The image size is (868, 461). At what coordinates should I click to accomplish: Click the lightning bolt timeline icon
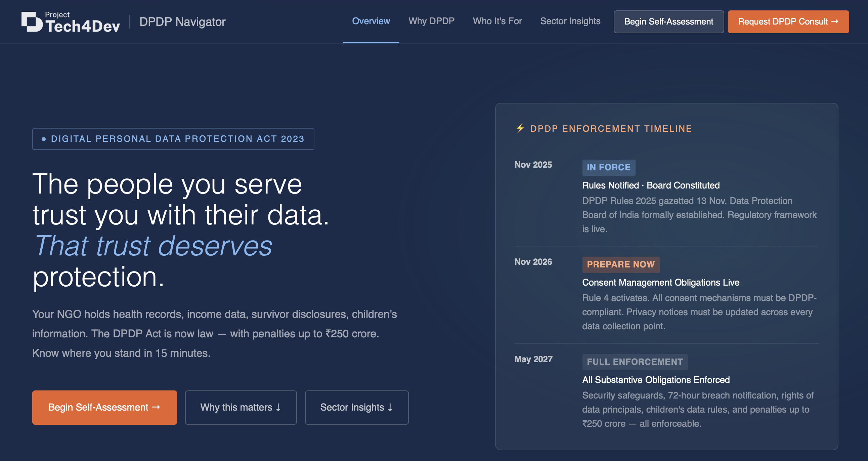520,128
